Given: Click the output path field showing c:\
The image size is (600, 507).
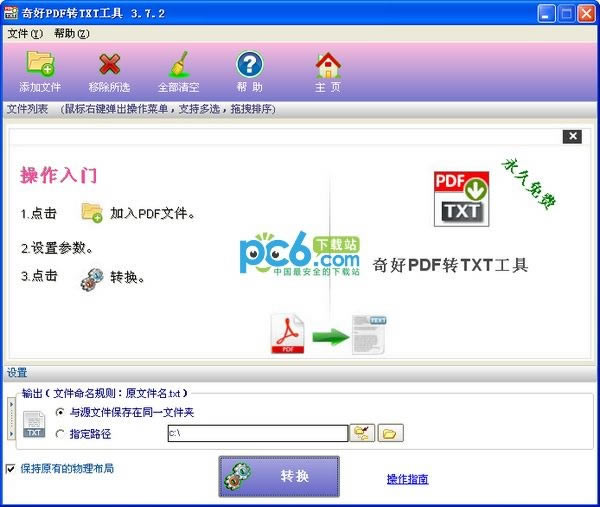Looking at the screenshot, I should coord(258,433).
